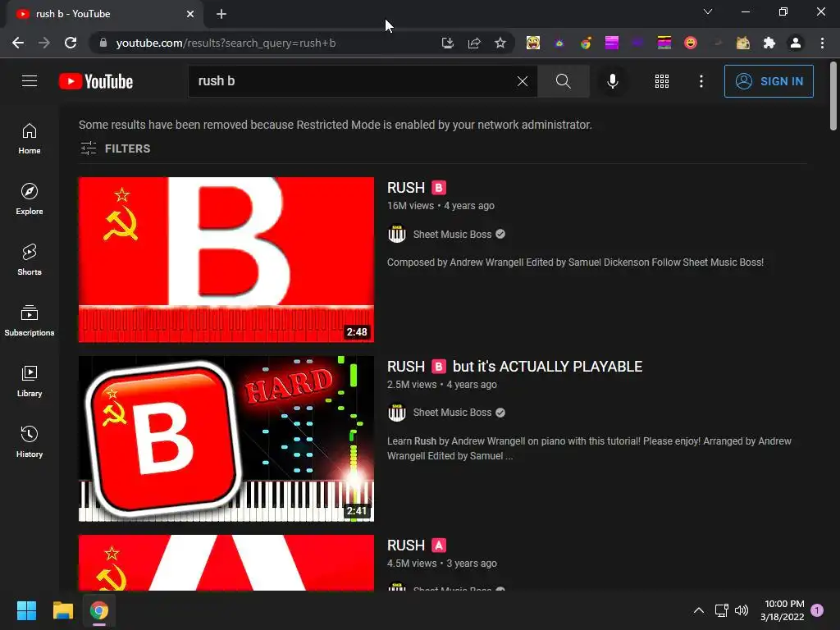
Task: Open the RUSH B video thumbnail
Action: coord(226,260)
